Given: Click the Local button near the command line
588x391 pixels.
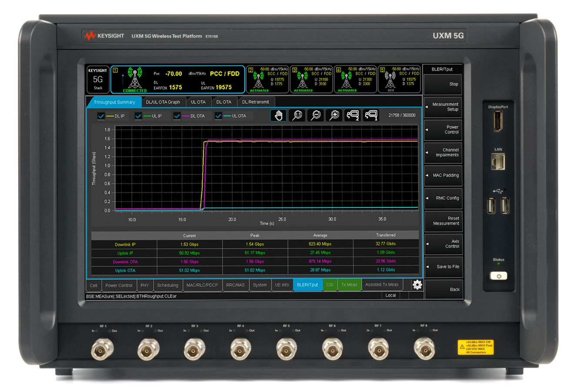Looking at the screenshot, I should (x=391, y=295).
